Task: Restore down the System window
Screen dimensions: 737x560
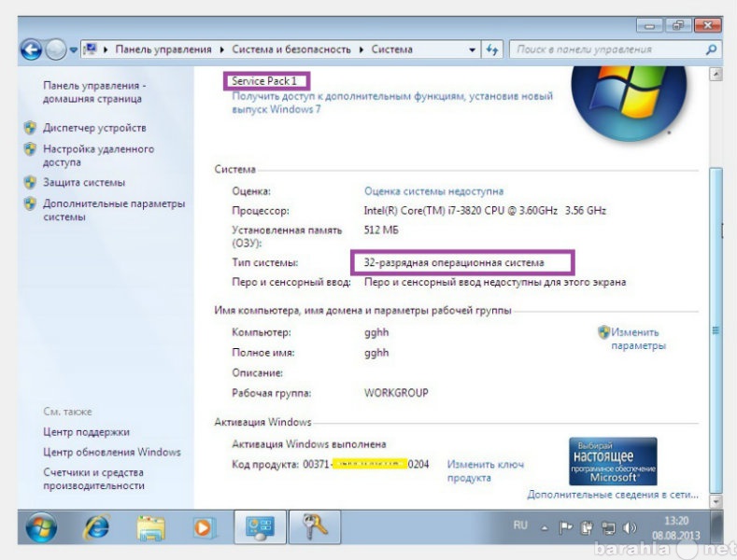Action: pos(678,25)
